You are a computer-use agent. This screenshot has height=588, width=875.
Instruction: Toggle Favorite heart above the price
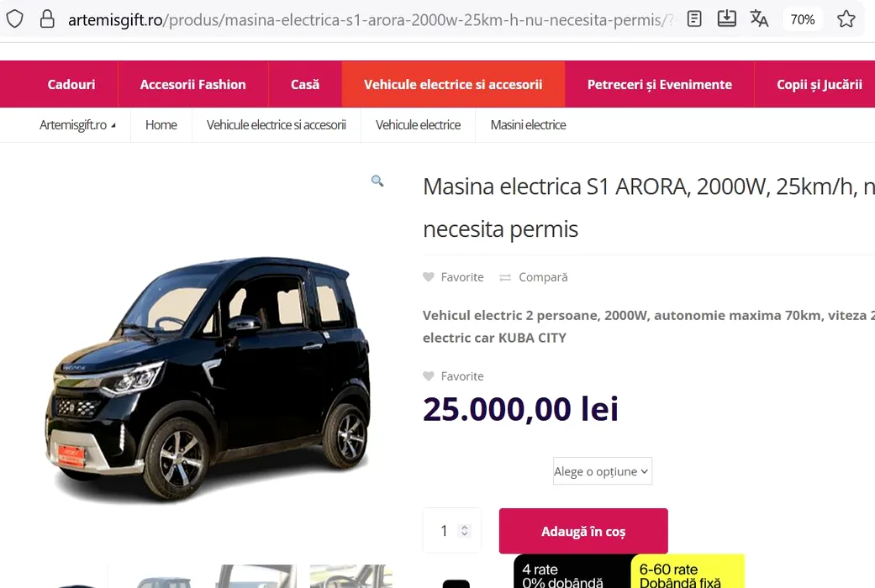click(428, 376)
